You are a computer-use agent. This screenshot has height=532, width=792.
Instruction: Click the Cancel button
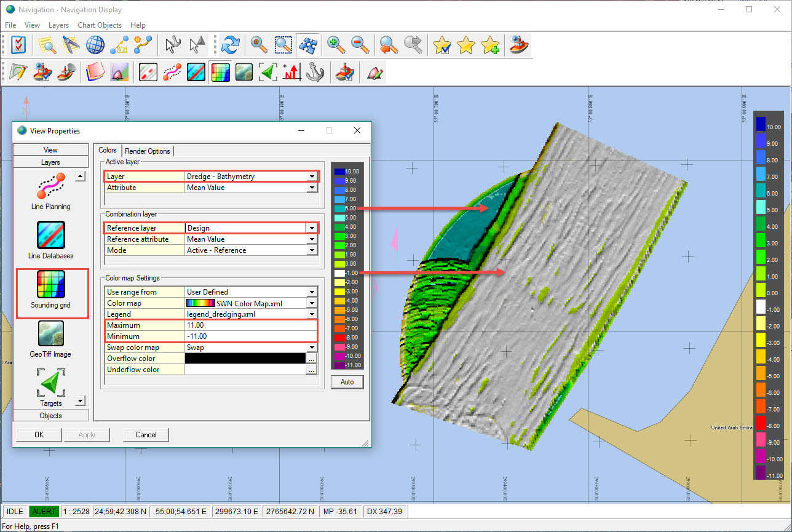[x=146, y=435]
